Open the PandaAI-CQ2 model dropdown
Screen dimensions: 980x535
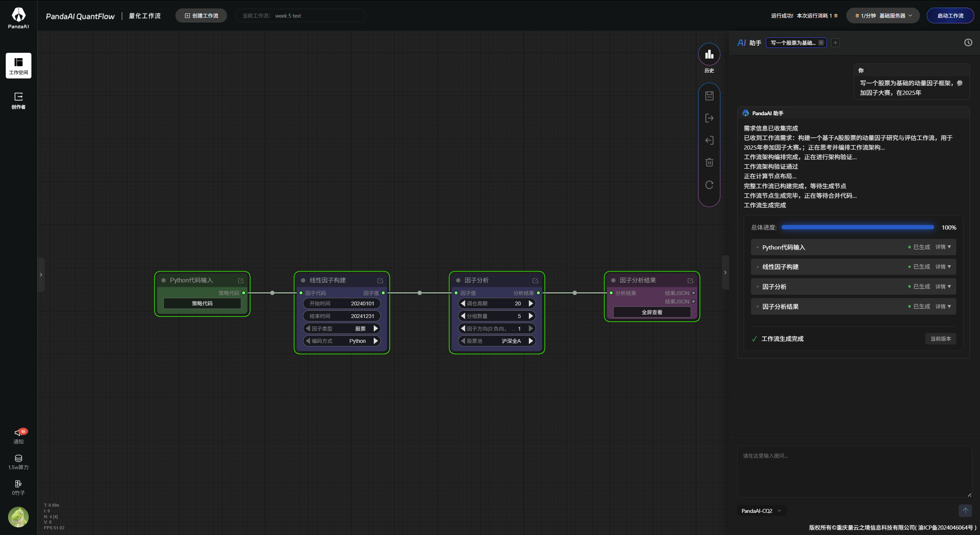[761, 511]
